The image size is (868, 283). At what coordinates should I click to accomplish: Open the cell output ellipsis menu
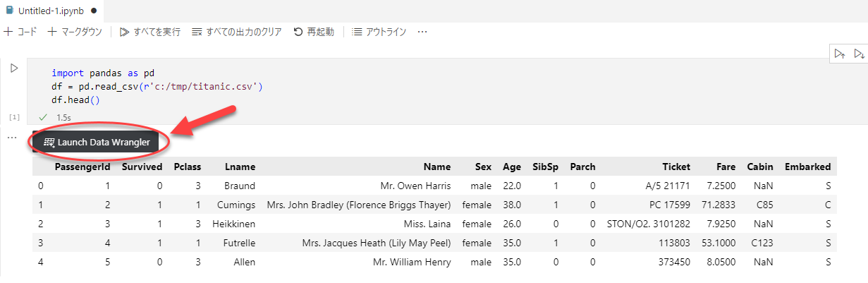[11, 137]
